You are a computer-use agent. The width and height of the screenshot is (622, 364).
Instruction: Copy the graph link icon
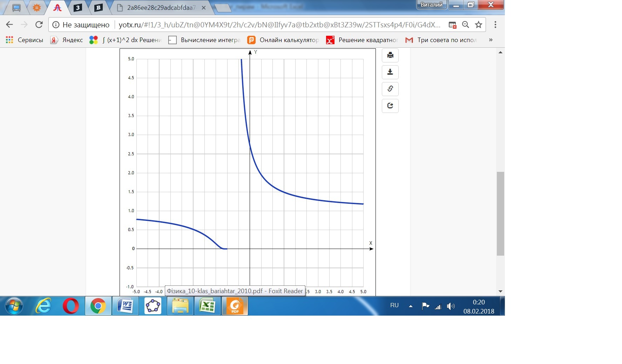tap(390, 89)
